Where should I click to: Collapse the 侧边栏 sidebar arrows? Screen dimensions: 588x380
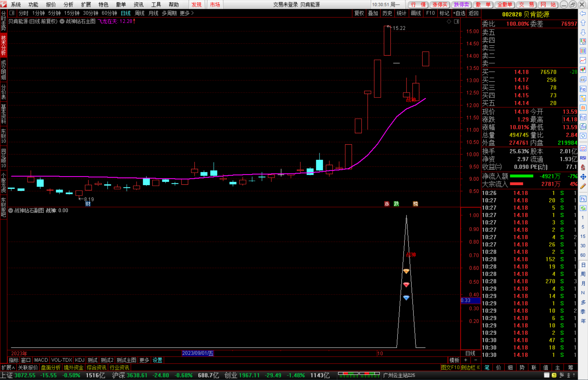click(478, 367)
